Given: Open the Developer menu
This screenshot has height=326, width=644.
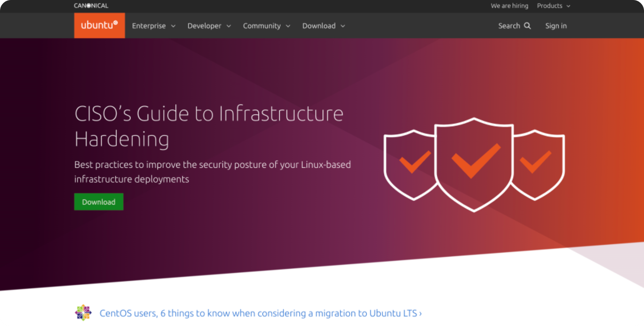Looking at the screenshot, I should pos(209,26).
